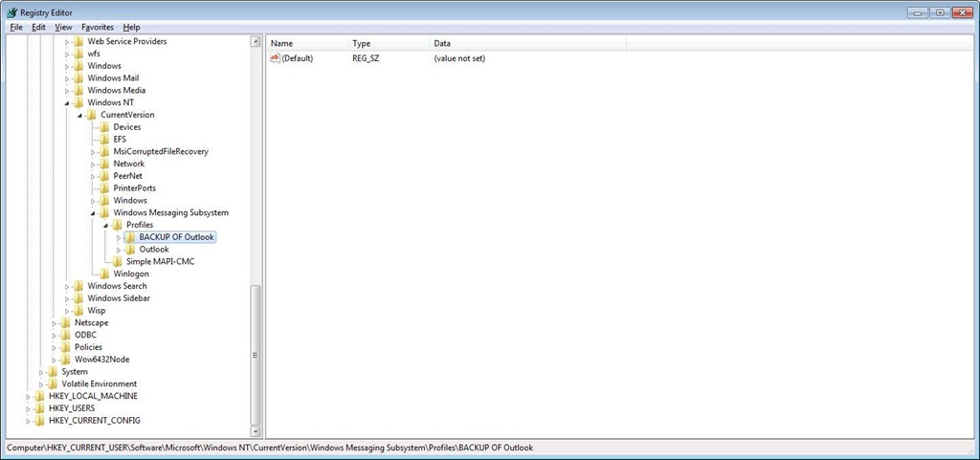
Task: Collapse the Windows Messaging Subsystem key
Action: pos(93,213)
